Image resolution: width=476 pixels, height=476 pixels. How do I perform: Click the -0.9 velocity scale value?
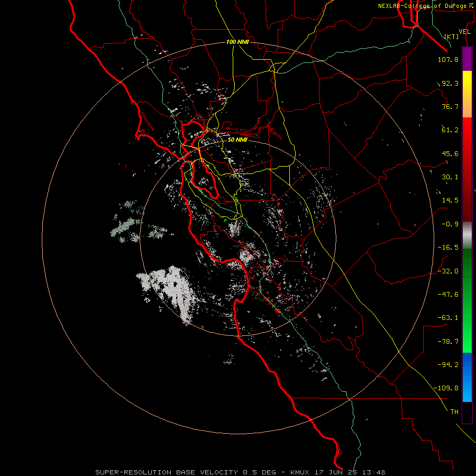[450, 224]
